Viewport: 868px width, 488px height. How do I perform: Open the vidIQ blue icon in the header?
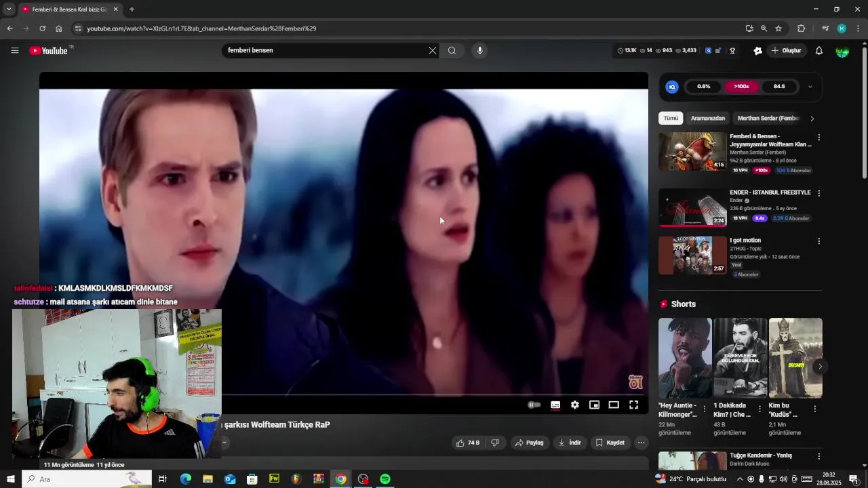tap(709, 51)
